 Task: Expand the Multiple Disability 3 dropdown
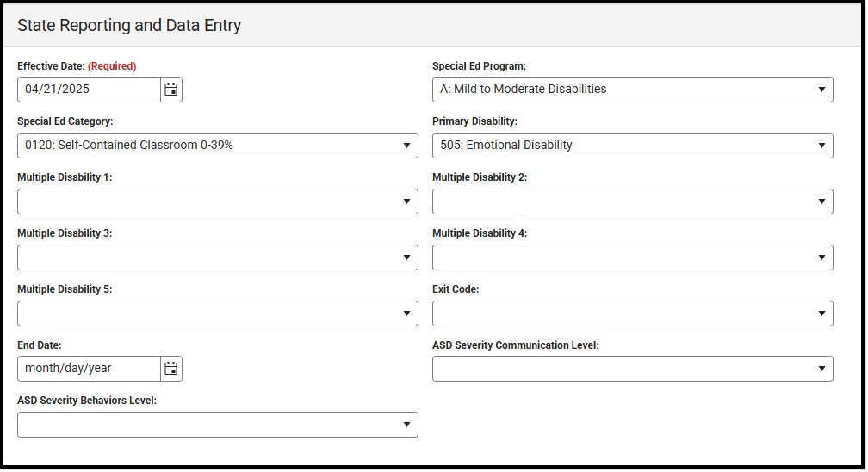(217, 258)
